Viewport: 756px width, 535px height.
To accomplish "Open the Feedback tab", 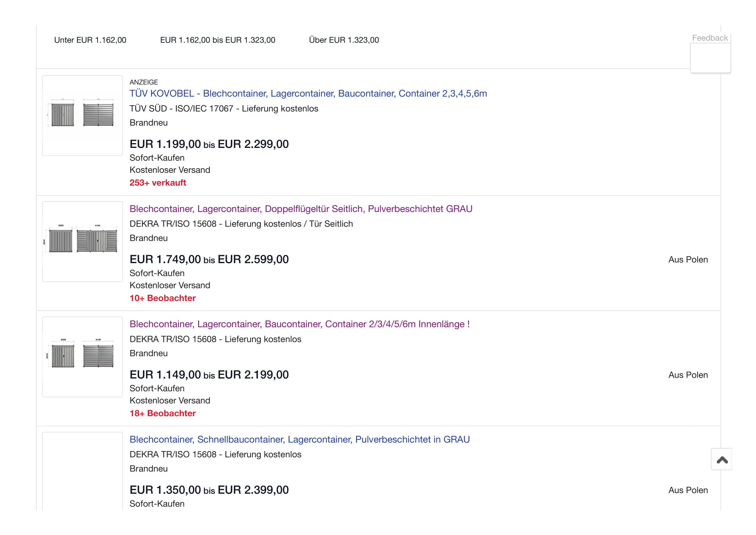I will 709,38.
